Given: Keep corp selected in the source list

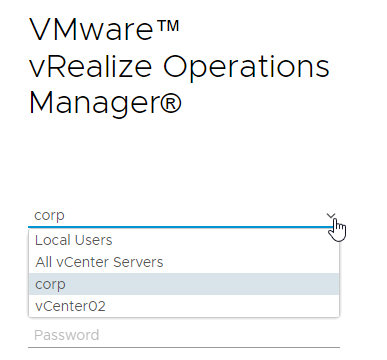Looking at the screenshot, I should pyautogui.click(x=184, y=284).
